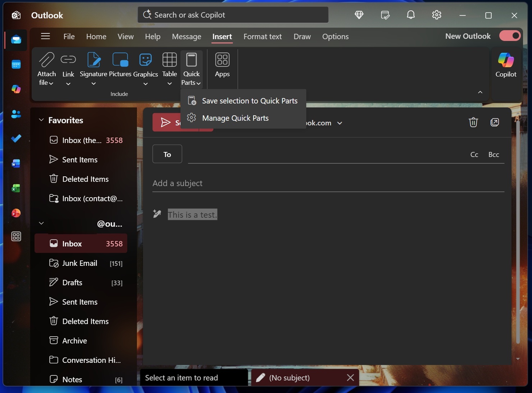Open notifications bell icon
The image size is (532, 393).
point(411,15)
